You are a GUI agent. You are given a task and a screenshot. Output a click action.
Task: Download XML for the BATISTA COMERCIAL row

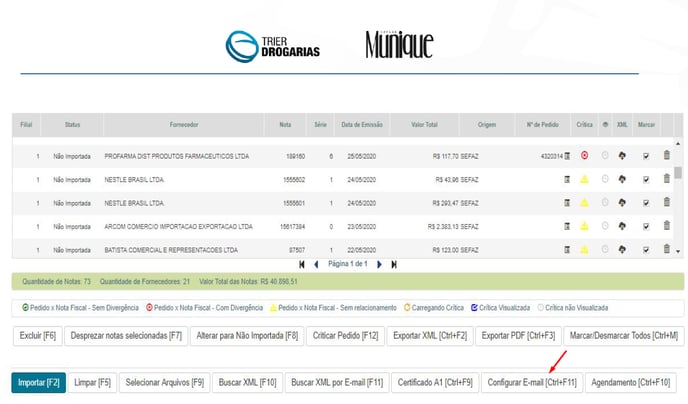(x=622, y=249)
